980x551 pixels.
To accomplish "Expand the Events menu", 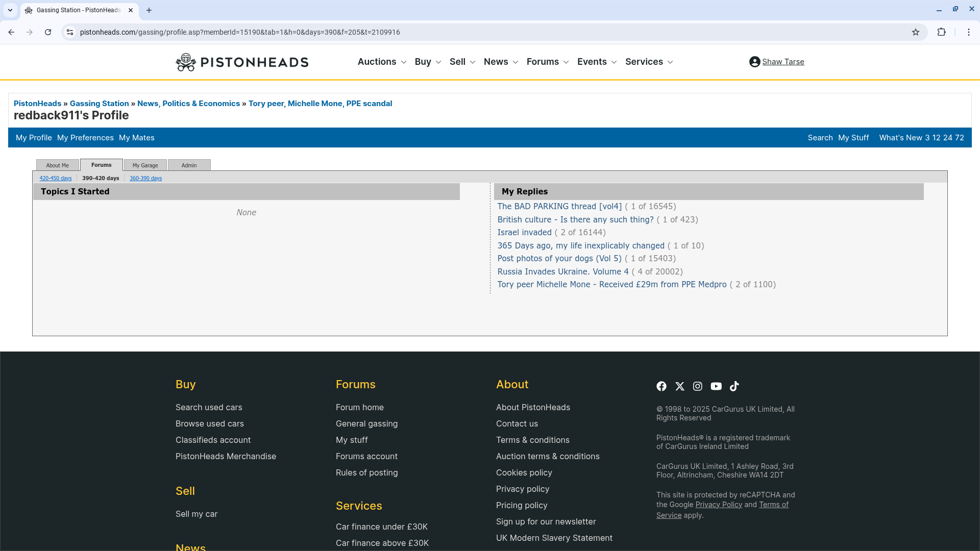I will [597, 62].
